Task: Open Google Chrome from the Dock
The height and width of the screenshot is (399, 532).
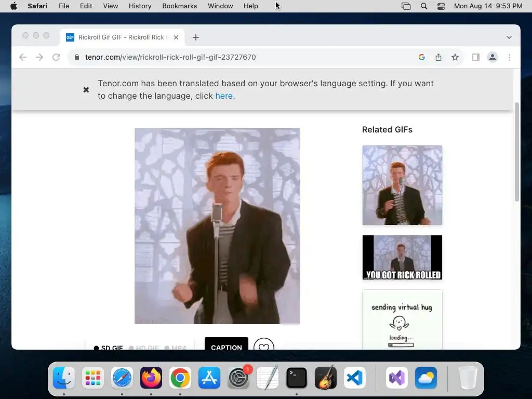Action: (180, 378)
